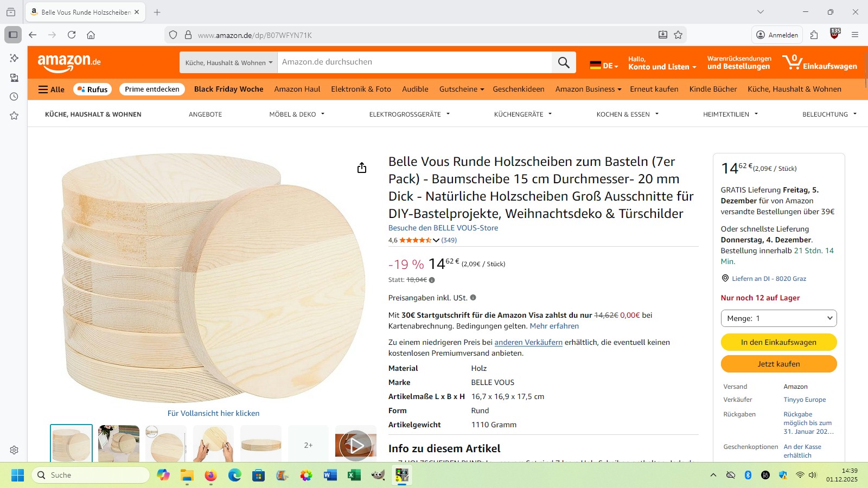Select Black Friday Woche in the nav bar
Viewport: 868px width, 488px height.
[x=228, y=89]
